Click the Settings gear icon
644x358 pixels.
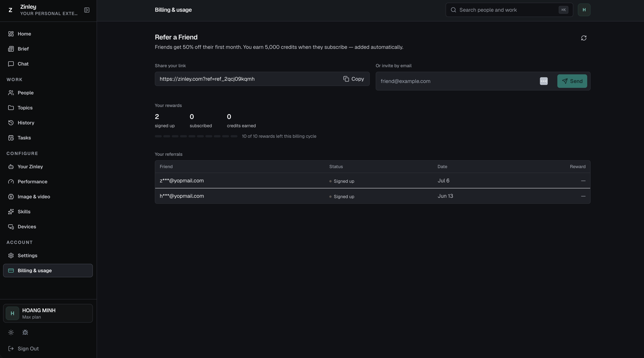click(x=11, y=255)
